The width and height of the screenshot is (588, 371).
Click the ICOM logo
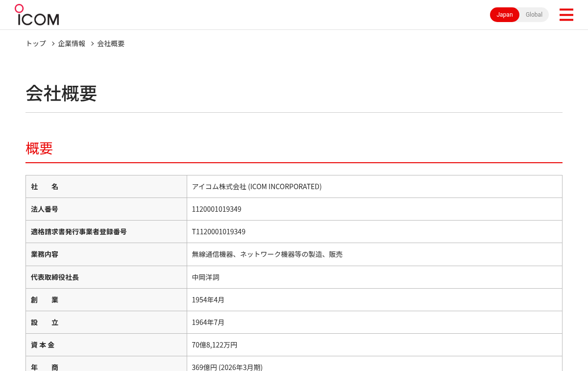point(37,15)
